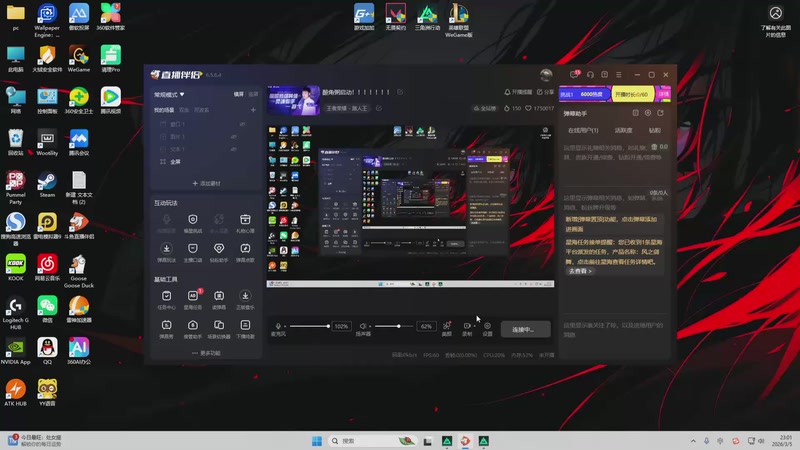Open the game category tag 王者荣耀
The width and height of the screenshot is (800, 450).
346,108
